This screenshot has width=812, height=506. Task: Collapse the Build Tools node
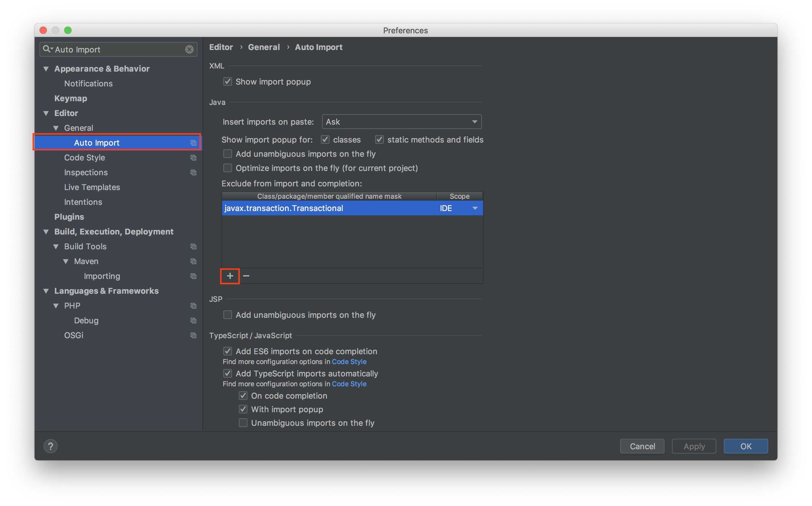tap(56, 247)
